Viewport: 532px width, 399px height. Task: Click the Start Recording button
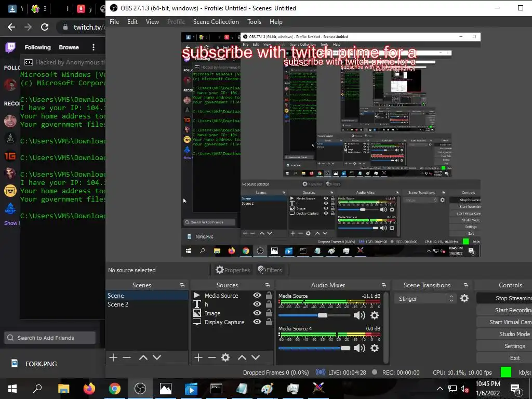(504, 310)
